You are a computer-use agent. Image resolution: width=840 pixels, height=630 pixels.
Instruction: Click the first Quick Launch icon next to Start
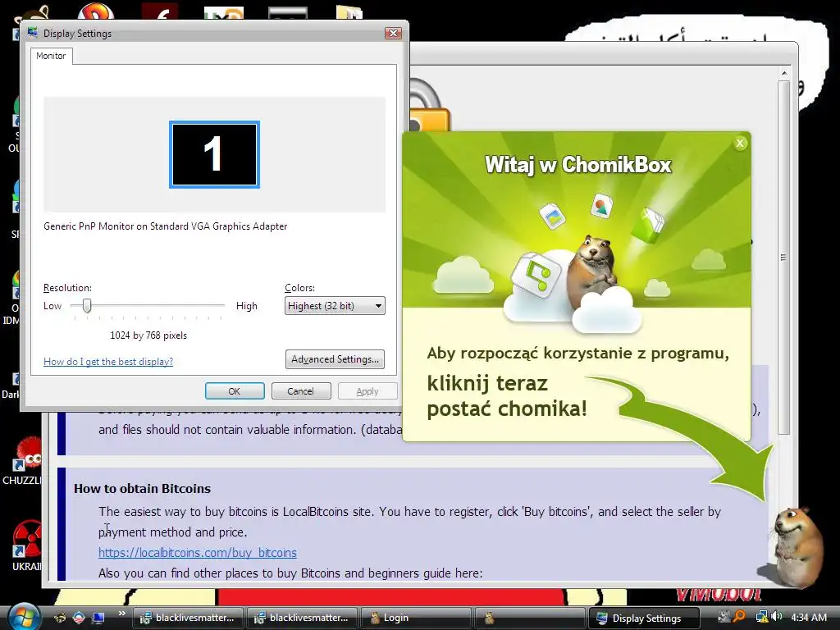coord(59,618)
